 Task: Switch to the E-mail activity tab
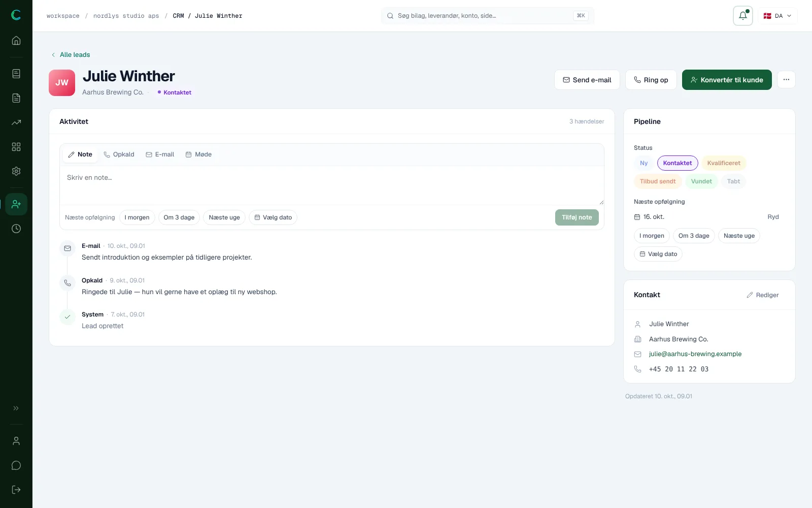pos(160,154)
